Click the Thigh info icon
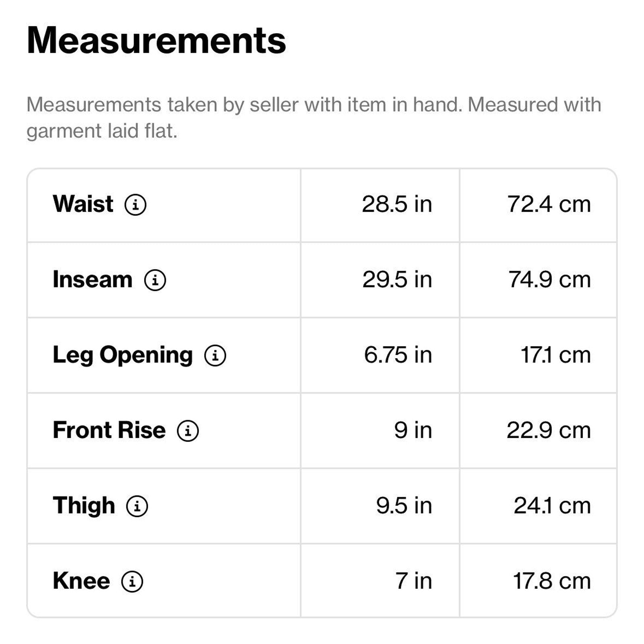The width and height of the screenshot is (644, 644). pyautogui.click(x=137, y=506)
